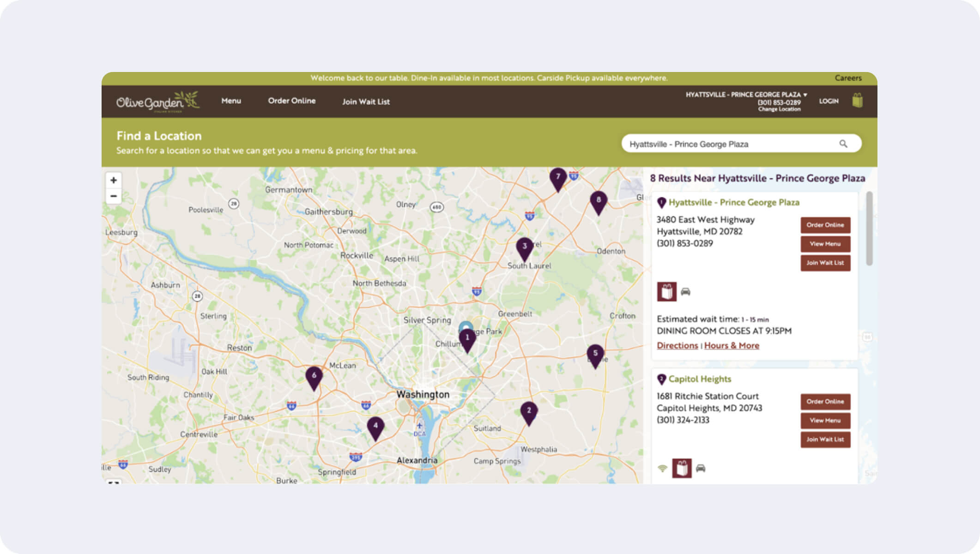Click the Hyattsville ToGo bag icon
980x554 pixels.
(666, 292)
